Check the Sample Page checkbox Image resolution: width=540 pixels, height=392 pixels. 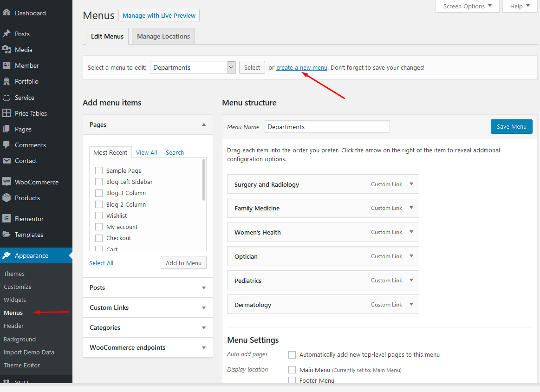(x=98, y=170)
